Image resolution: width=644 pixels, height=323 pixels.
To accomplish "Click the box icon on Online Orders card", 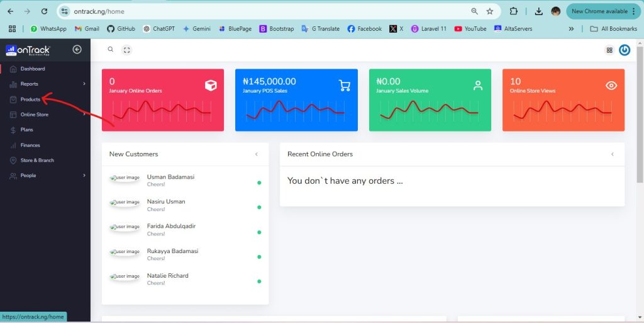I will pos(211,86).
